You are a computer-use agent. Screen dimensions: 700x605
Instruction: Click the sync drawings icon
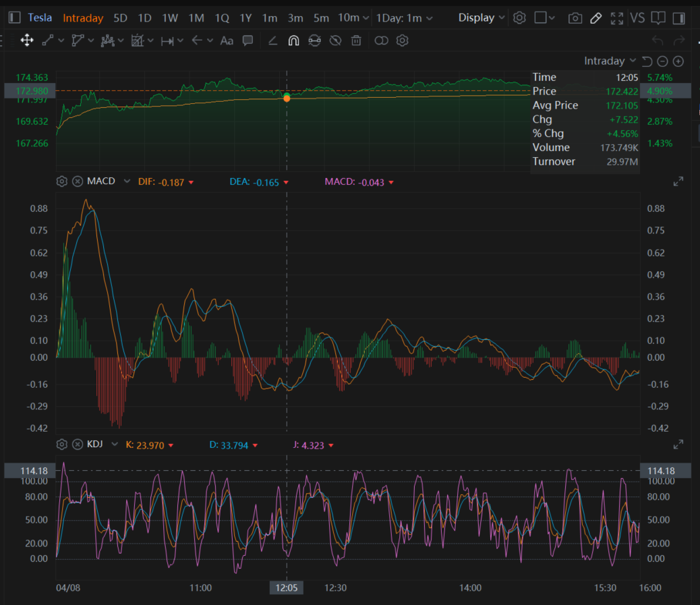315,40
